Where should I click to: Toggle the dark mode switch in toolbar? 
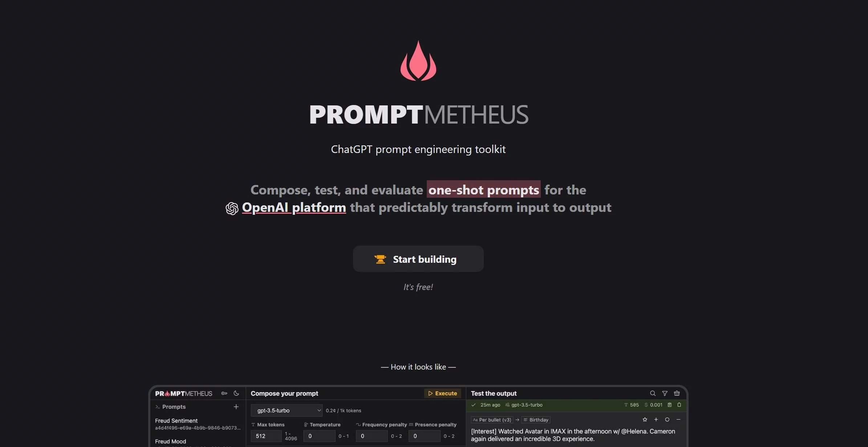pyautogui.click(x=235, y=393)
